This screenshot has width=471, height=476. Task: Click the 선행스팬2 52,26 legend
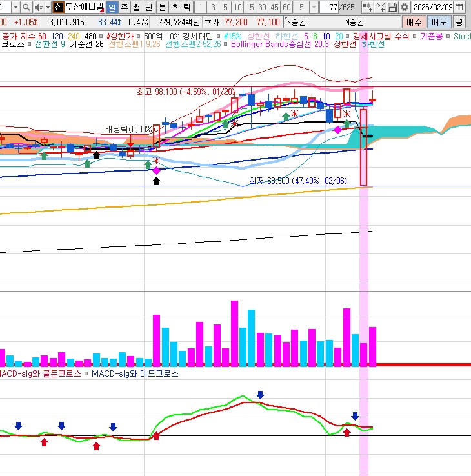pos(193,45)
